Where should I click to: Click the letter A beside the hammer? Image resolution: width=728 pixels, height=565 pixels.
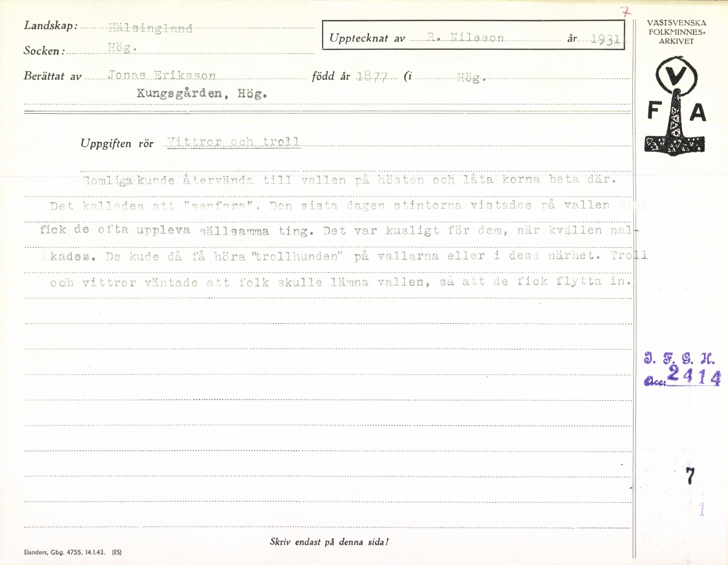pyautogui.click(x=698, y=113)
